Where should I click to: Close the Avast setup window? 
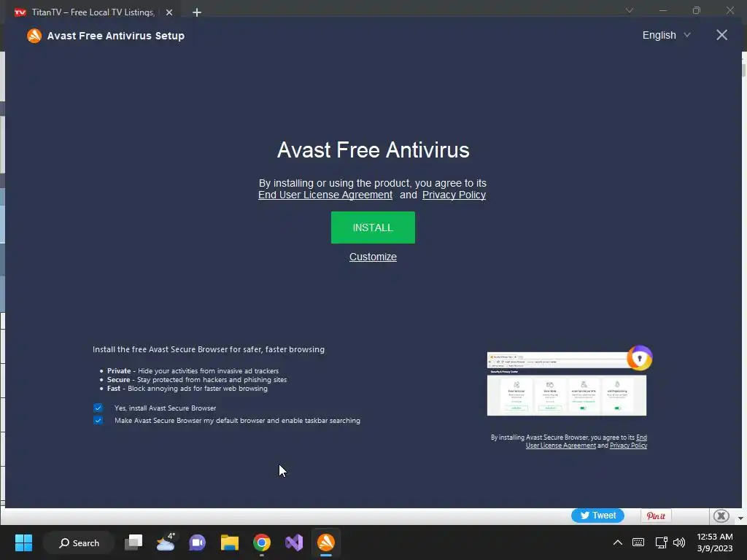(721, 35)
